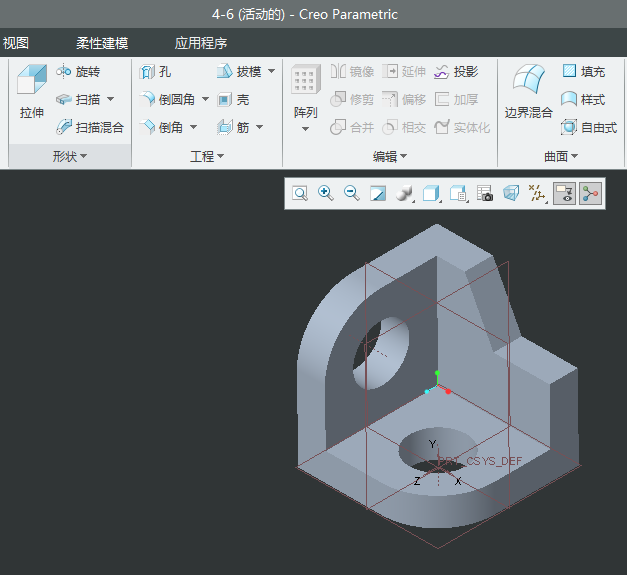
Task: Select the 倒角 (Chamfer) tool
Action: point(162,127)
